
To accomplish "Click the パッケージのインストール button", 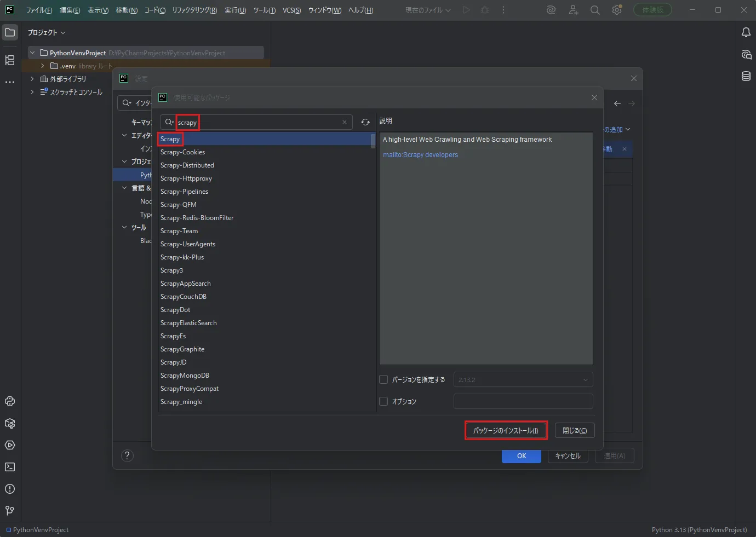I will click(x=506, y=430).
